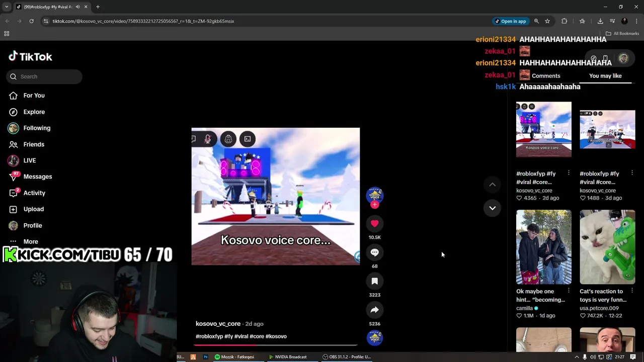Bookmark the video to favorites

pyautogui.click(x=374, y=281)
